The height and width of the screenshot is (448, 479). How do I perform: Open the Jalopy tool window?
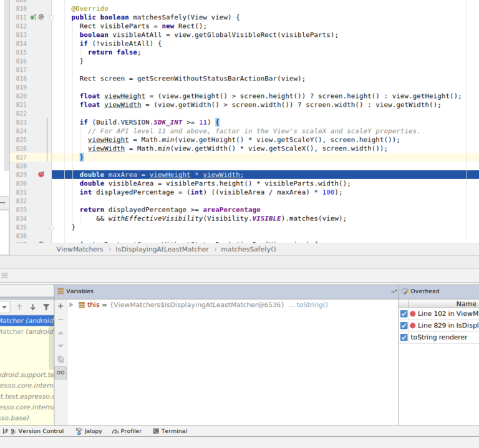89,431
